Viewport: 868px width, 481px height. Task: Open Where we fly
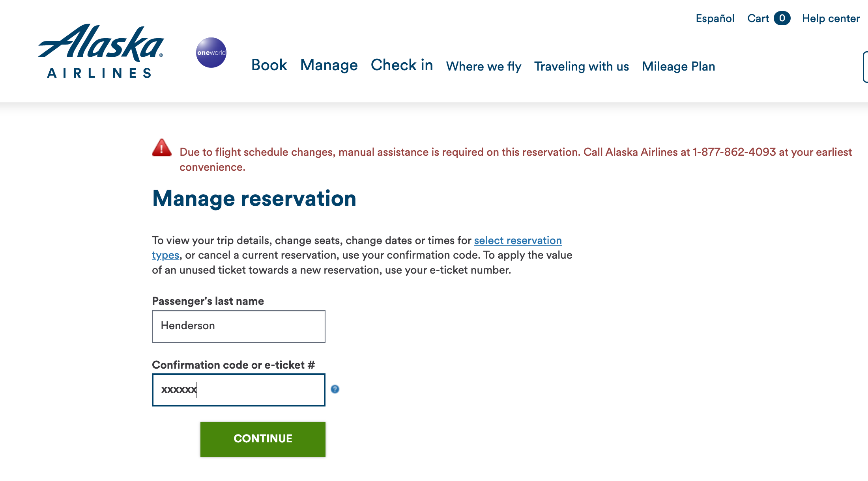(x=484, y=66)
